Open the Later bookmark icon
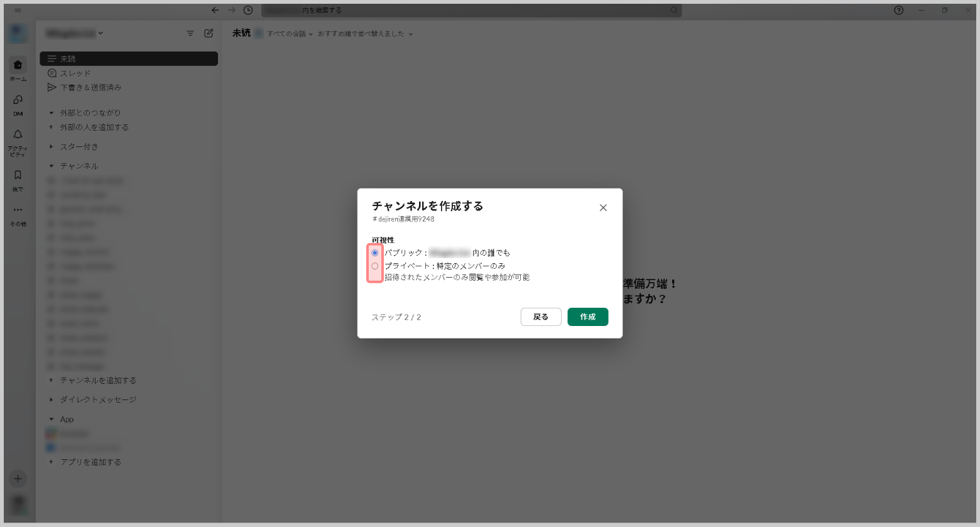Screen dimensions: 980x527 click(x=18, y=175)
